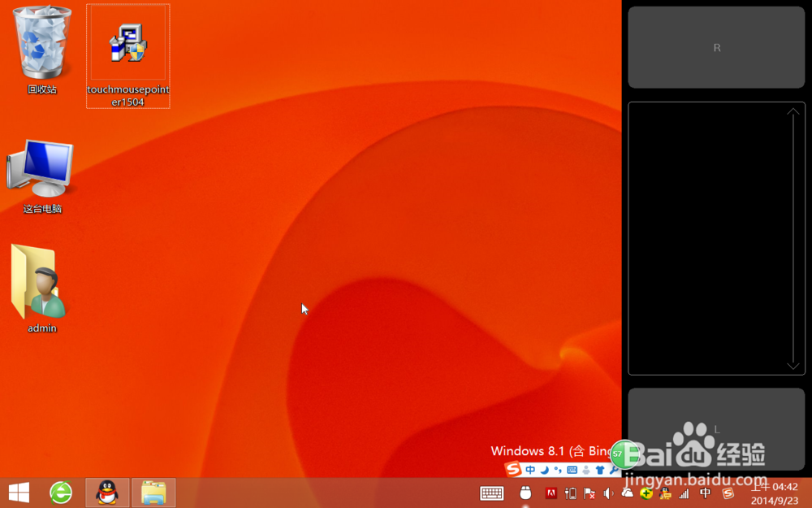812x508 pixels.
Task: Click the green 57 floating ball
Action: coord(623,454)
